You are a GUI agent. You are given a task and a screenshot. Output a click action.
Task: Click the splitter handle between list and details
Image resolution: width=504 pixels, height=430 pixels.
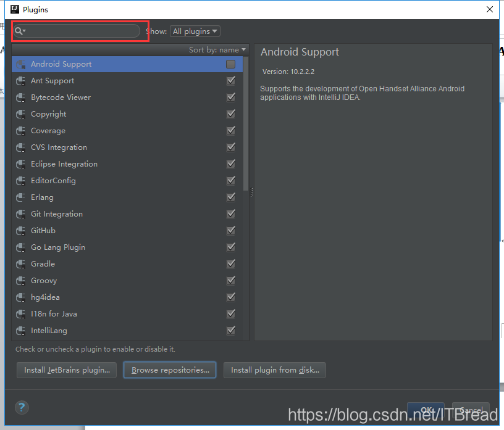251,192
